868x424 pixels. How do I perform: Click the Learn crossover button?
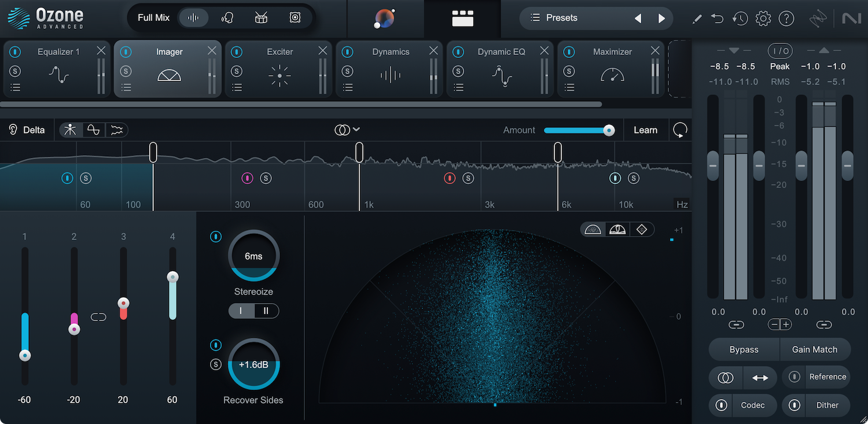tap(646, 130)
